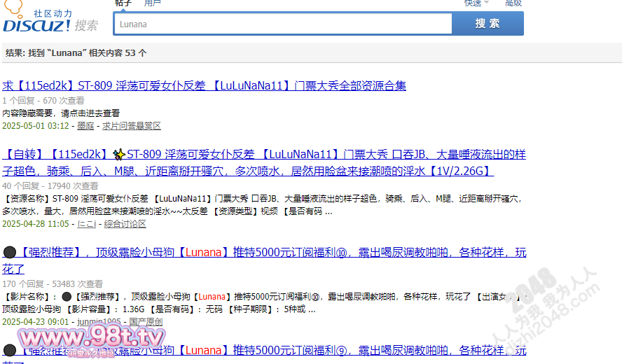Click the black circle icon before third result title
622x364 pixels.
pos(10,253)
